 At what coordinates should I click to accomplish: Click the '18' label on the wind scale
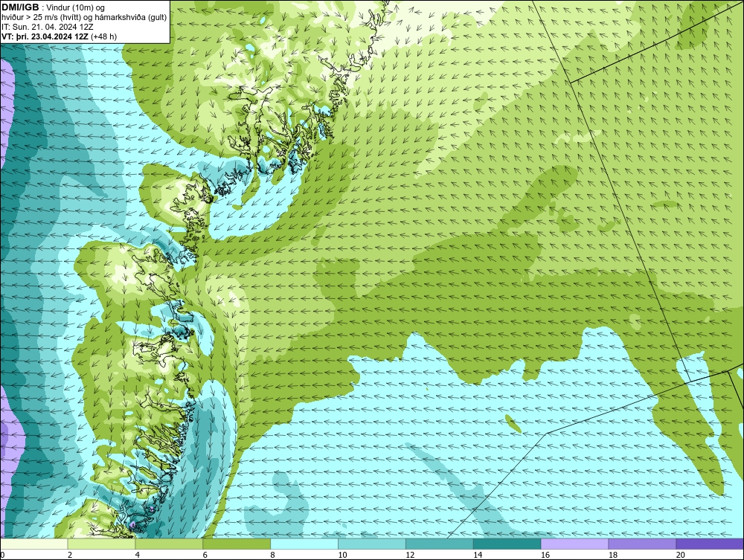[612, 555]
